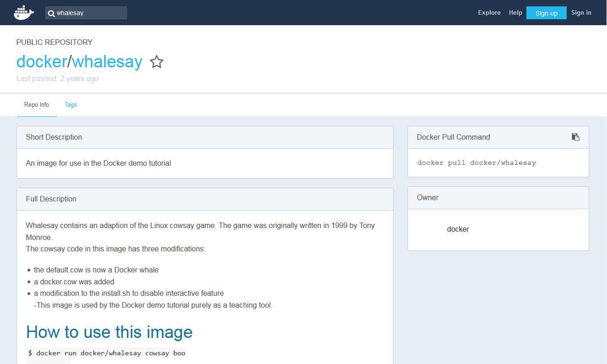Viewport: 607px width, 364px height.
Task: Open the docker organization link in title
Action: pos(41,61)
